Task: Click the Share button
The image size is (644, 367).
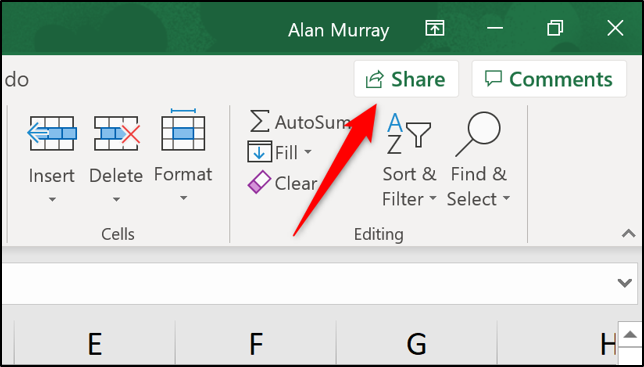Action: click(406, 79)
